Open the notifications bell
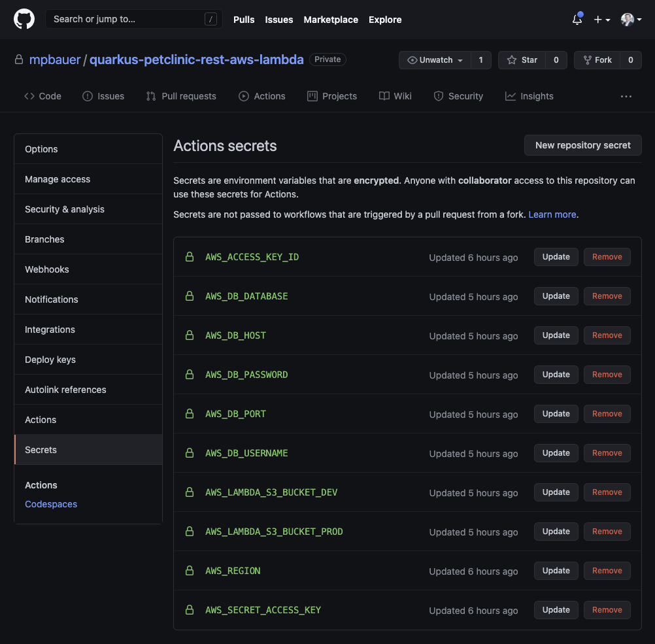This screenshot has width=655, height=644. tap(577, 19)
